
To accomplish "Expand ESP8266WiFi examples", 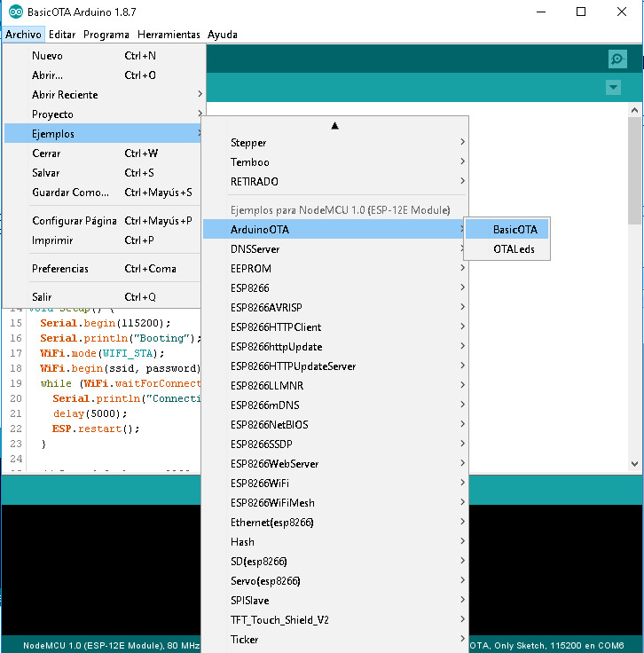I will 334,484.
